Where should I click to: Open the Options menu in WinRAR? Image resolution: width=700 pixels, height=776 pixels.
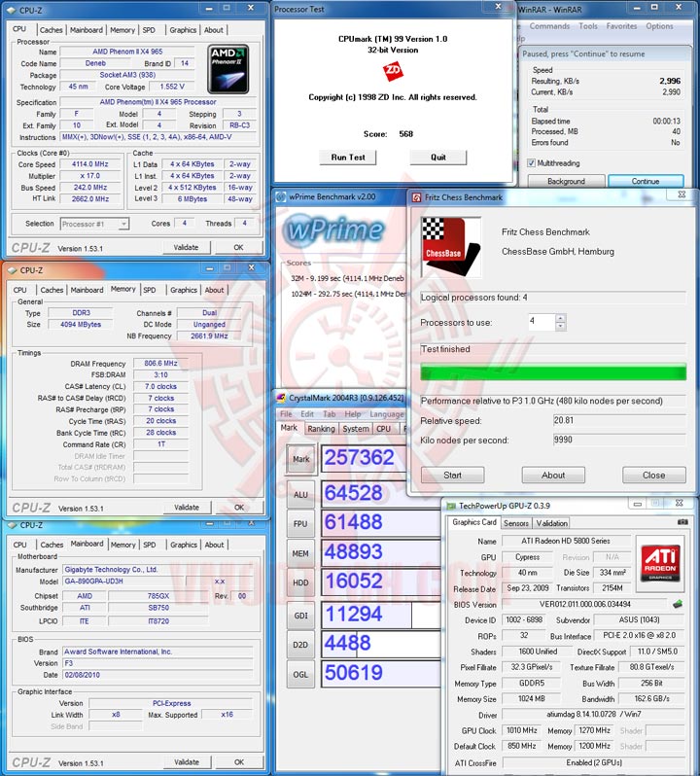pos(659,26)
